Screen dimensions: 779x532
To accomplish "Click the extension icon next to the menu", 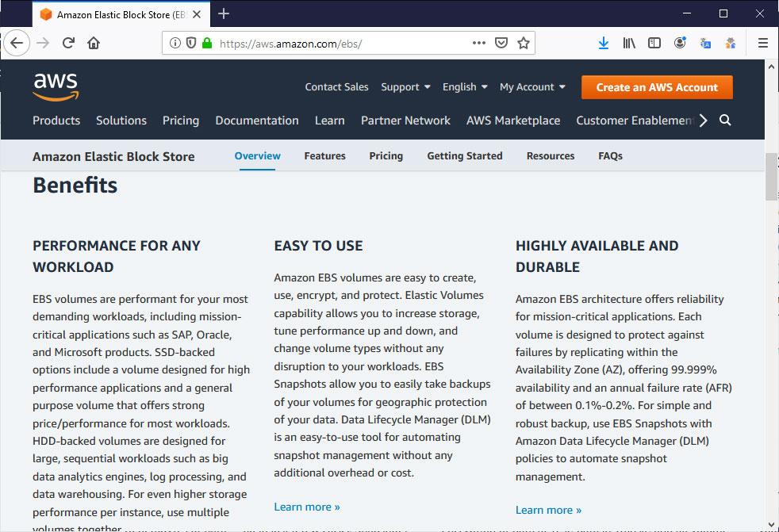I will (731, 44).
